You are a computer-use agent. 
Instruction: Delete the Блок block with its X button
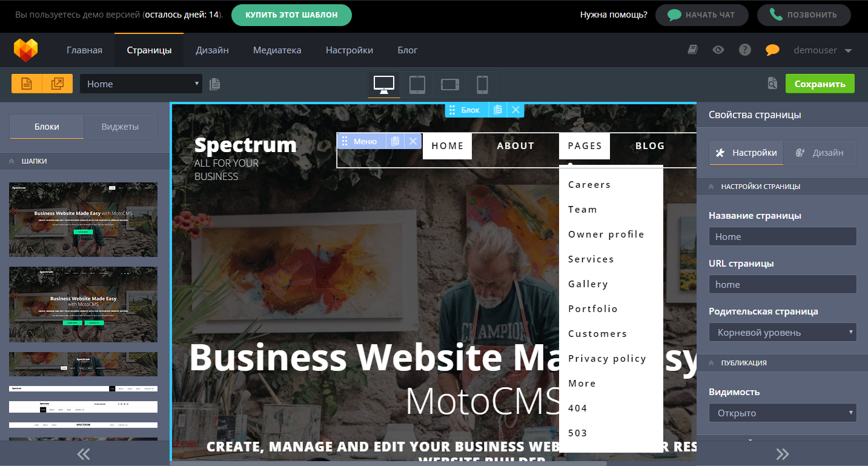pos(515,110)
